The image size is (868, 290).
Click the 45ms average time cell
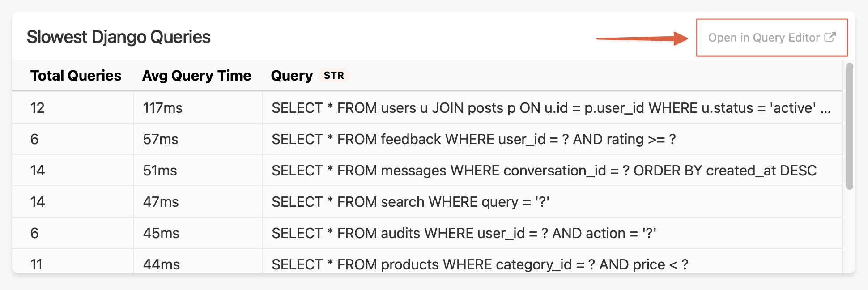(x=161, y=233)
